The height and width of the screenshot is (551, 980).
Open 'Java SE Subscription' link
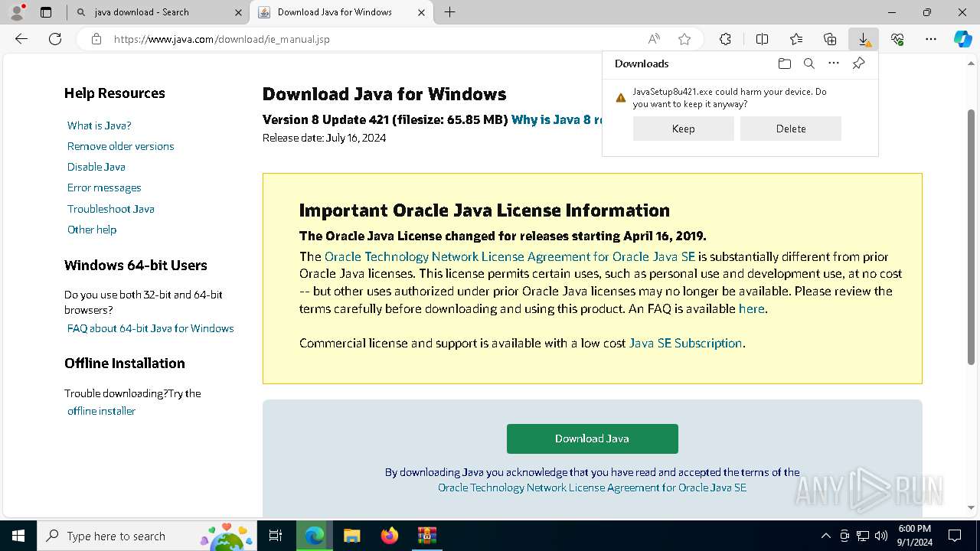685,343
